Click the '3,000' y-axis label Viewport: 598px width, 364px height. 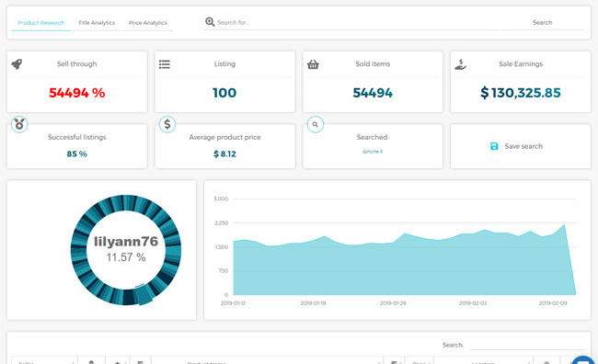(221, 199)
